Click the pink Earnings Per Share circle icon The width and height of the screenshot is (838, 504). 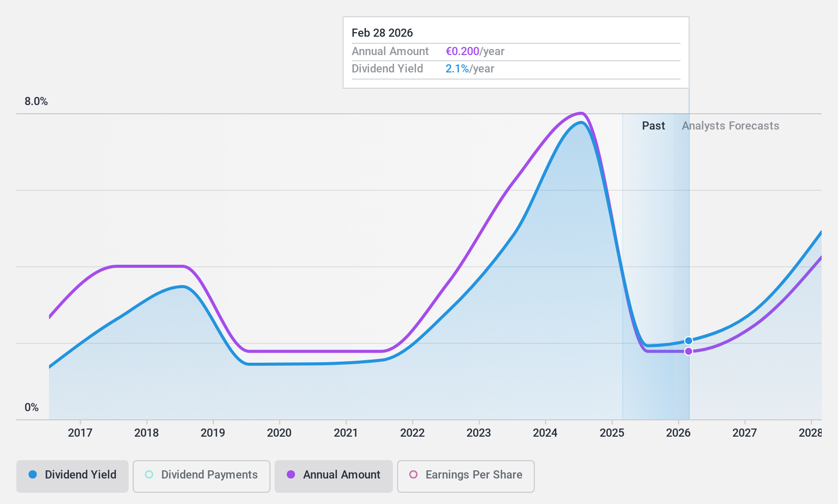pos(413,475)
